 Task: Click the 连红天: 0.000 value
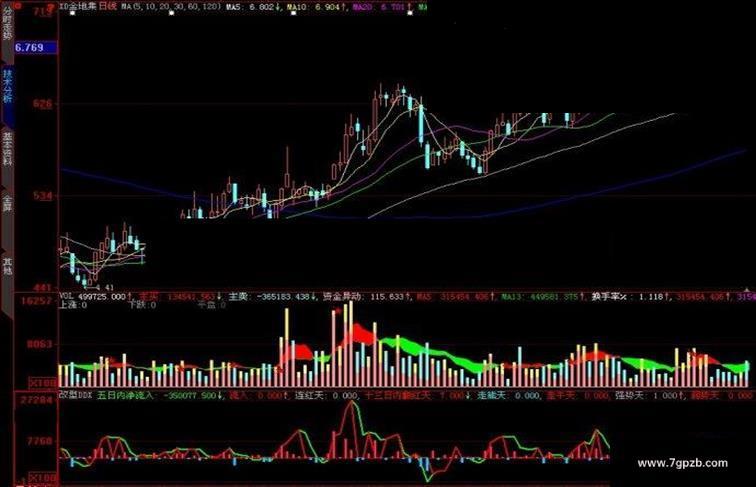click(326, 395)
